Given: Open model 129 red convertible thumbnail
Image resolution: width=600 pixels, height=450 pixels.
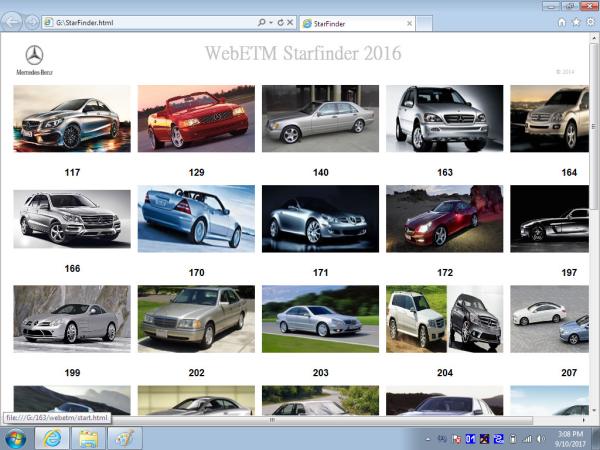Looking at the screenshot, I should click(196, 119).
